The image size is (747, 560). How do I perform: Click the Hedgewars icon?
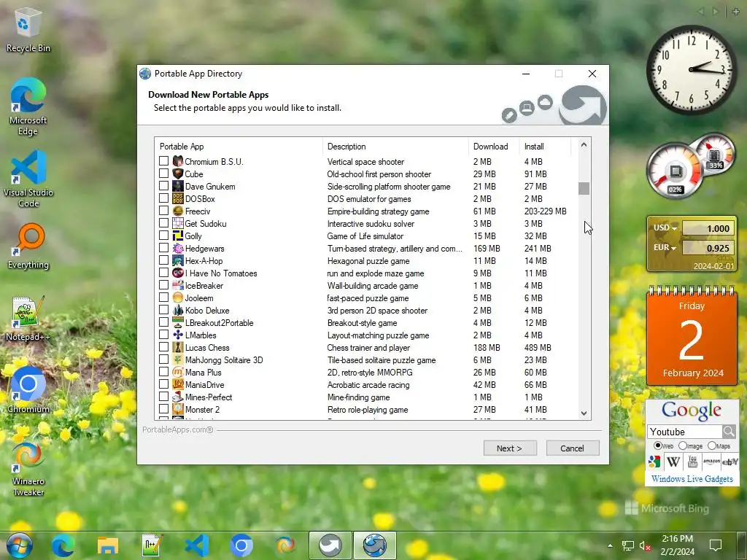tap(178, 248)
